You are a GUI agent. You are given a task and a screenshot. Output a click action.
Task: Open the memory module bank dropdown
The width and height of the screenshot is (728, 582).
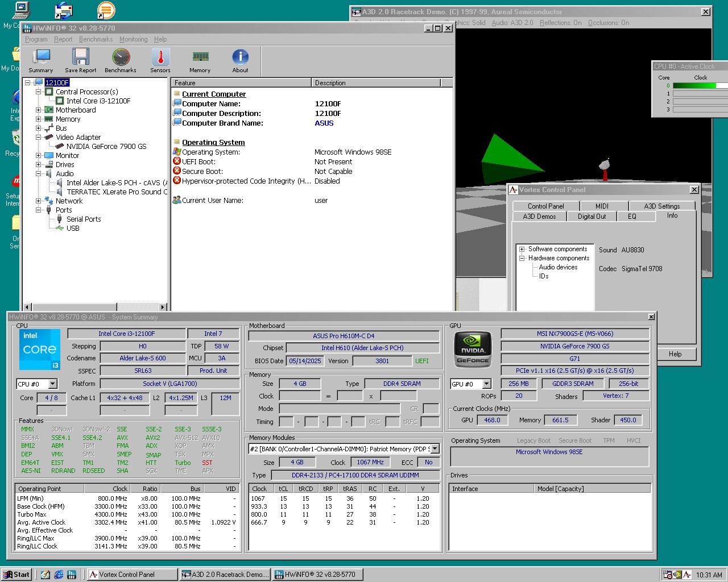tap(435, 449)
